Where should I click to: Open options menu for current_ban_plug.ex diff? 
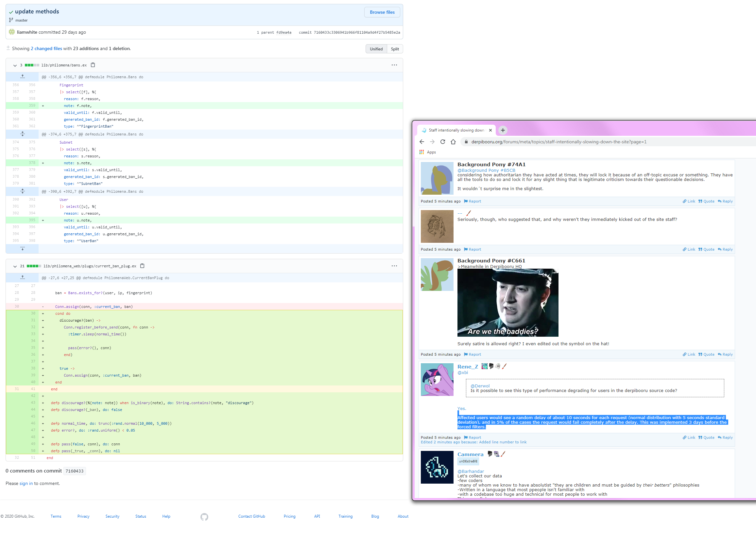(x=394, y=266)
